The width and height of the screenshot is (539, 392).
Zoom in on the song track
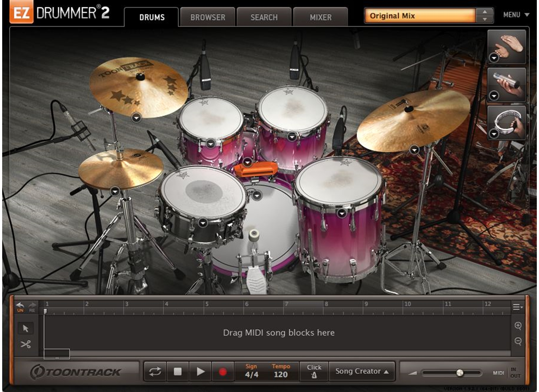(x=518, y=326)
